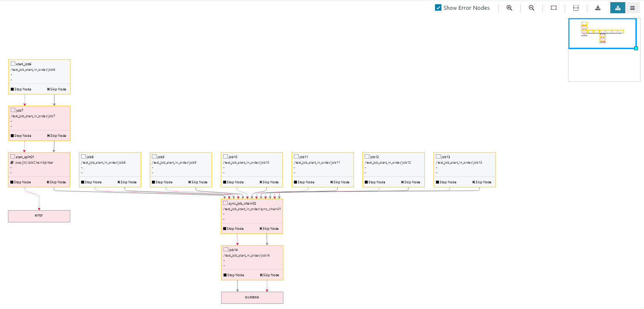Switch to the list view icon
Screen dimensions: 644x309
tap(632, 8)
